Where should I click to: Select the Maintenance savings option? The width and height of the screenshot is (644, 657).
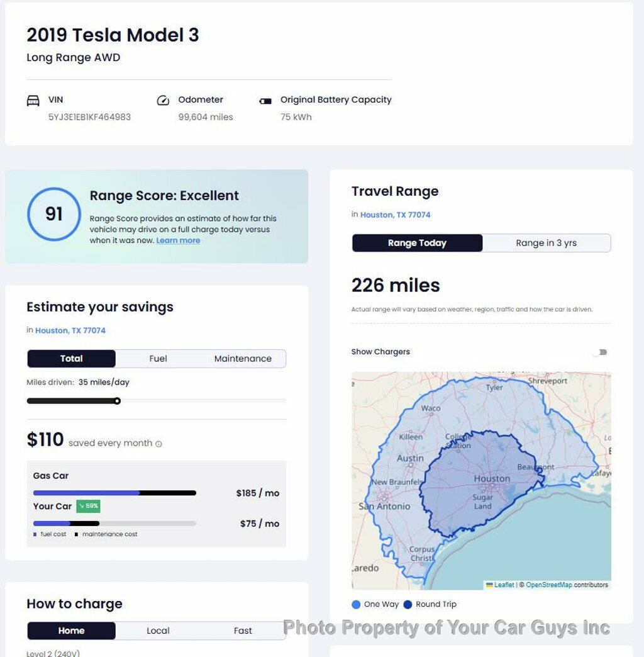243,358
